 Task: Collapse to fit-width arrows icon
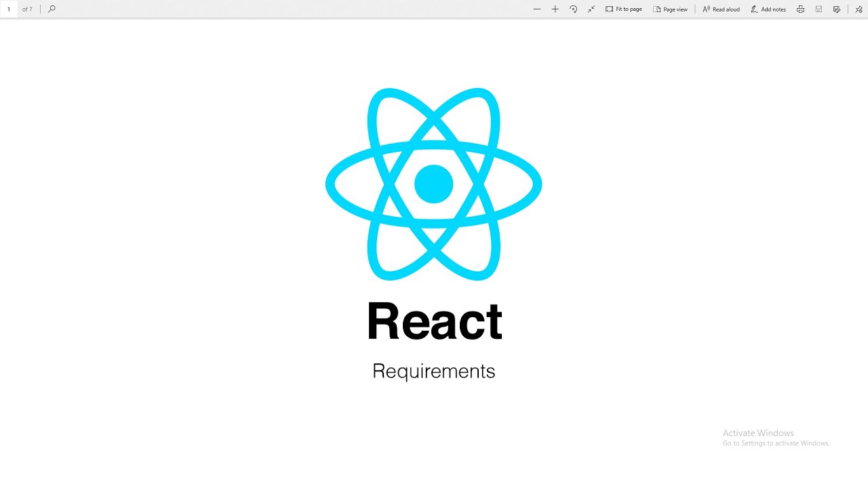(591, 9)
